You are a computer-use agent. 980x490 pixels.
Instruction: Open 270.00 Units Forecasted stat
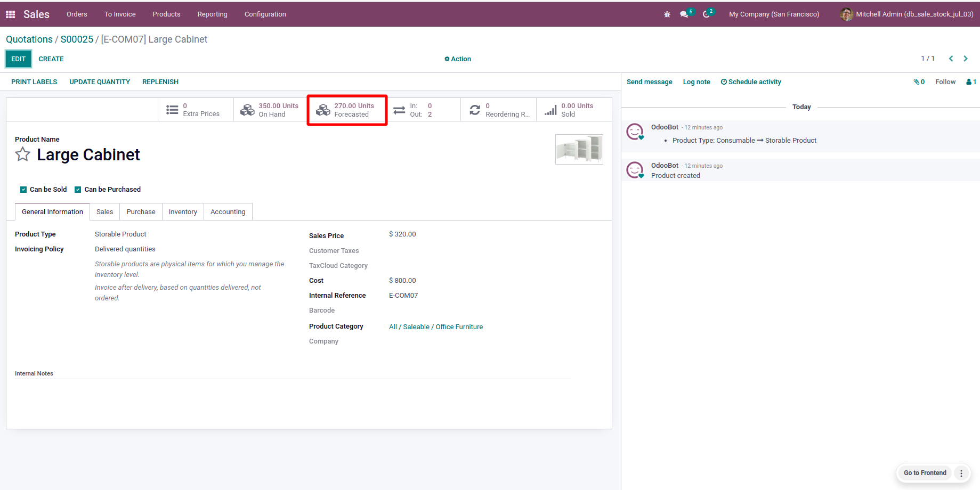pos(347,110)
